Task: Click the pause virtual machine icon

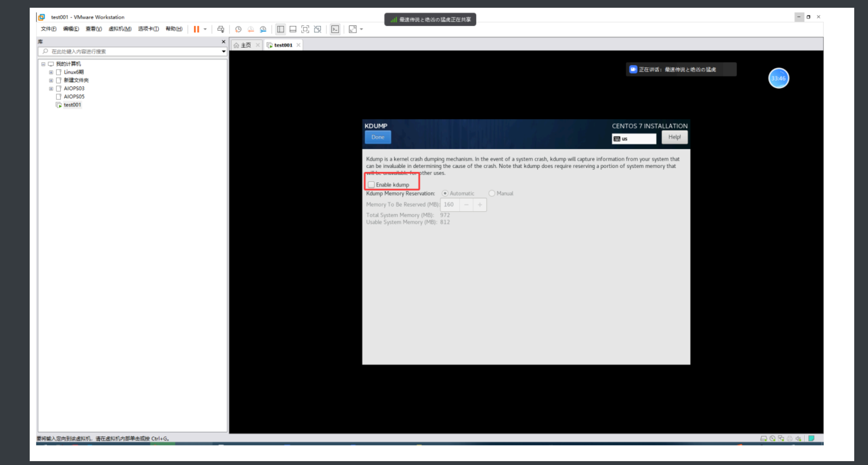Action: coord(196,29)
